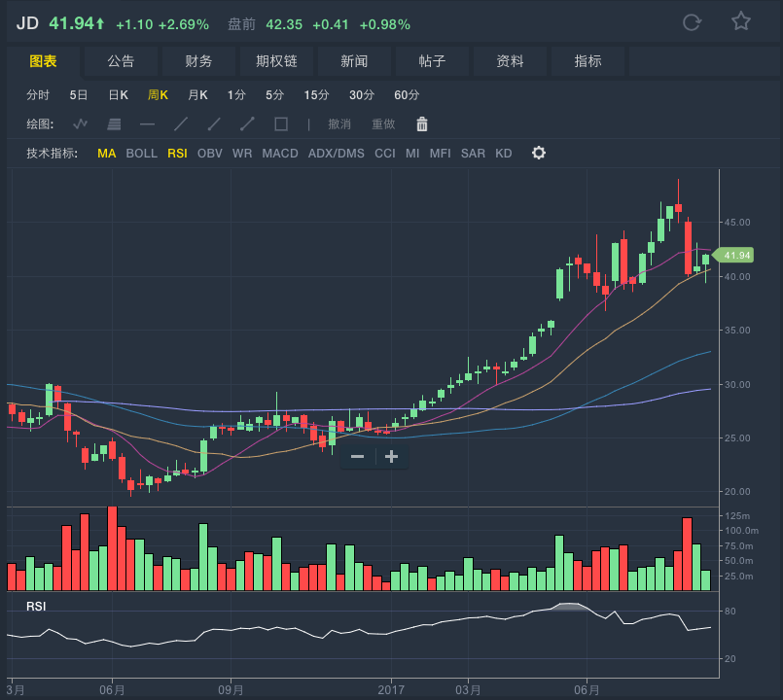Delete drawings with the trash icon
This screenshot has height=700, width=783.
[x=422, y=123]
